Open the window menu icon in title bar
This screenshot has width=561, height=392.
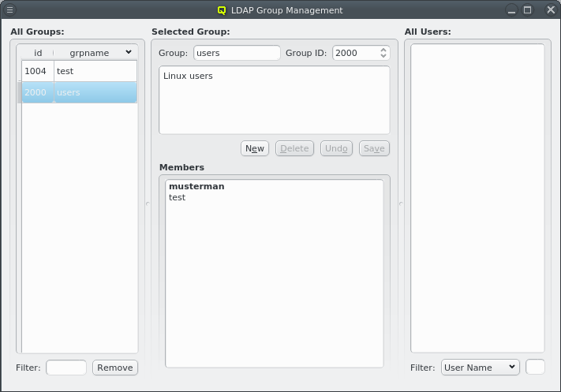pos(9,9)
